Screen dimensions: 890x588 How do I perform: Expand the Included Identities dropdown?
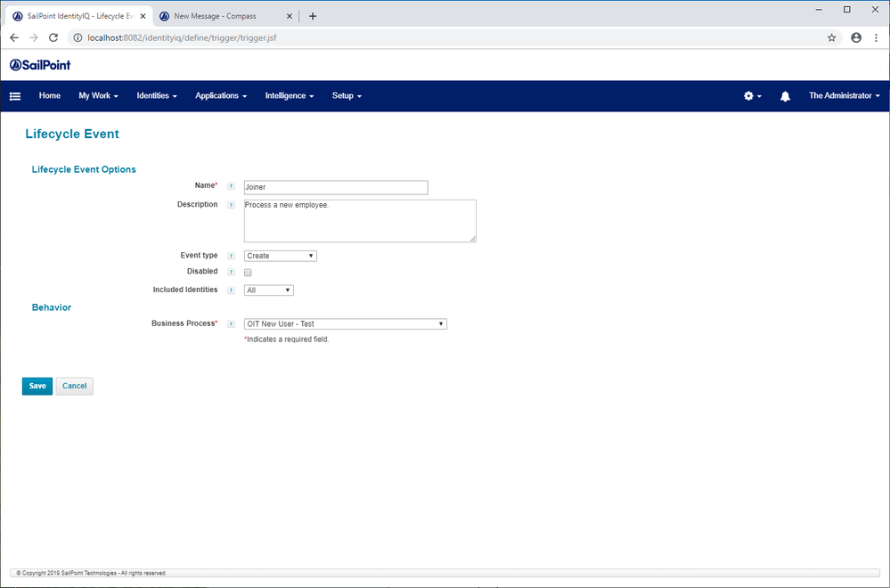tap(268, 290)
